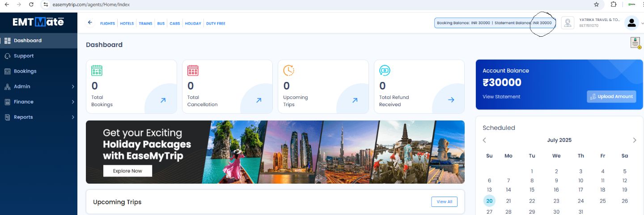Open the HOTELS tab
This screenshot has width=644, height=215.
pyautogui.click(x=127, y=23)
